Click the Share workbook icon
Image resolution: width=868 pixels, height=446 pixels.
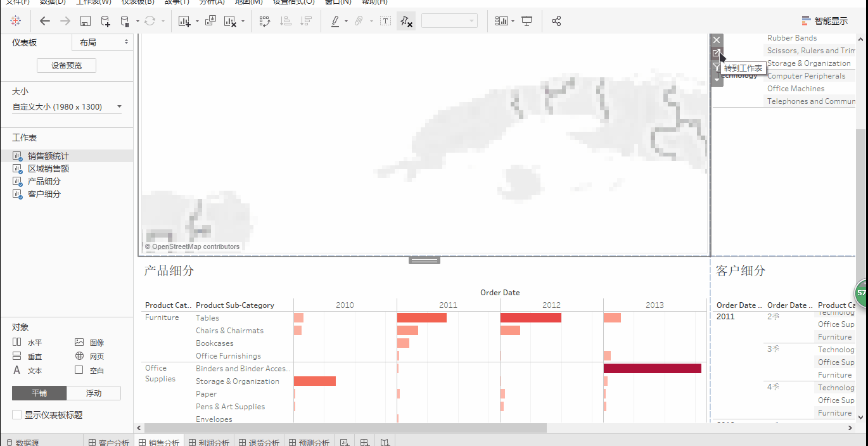[x=556, y=21]
